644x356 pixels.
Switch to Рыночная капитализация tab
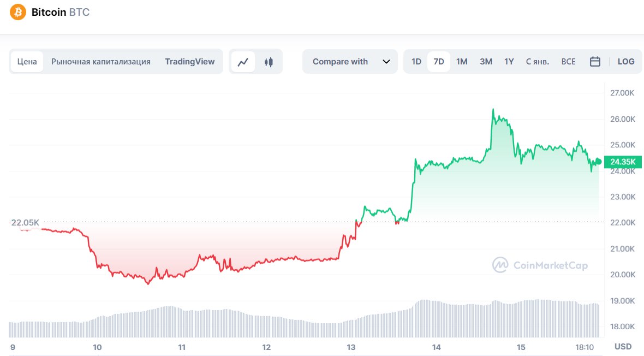click(101, 62)
